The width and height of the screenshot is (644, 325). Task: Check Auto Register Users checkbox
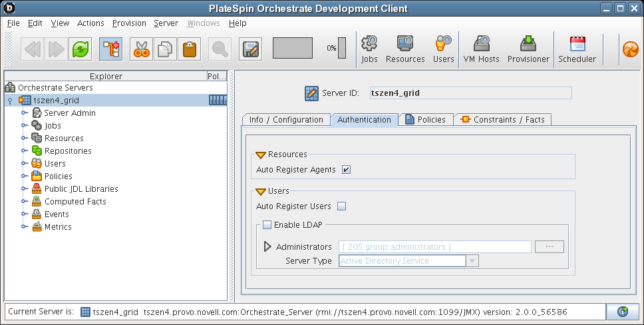342,206
